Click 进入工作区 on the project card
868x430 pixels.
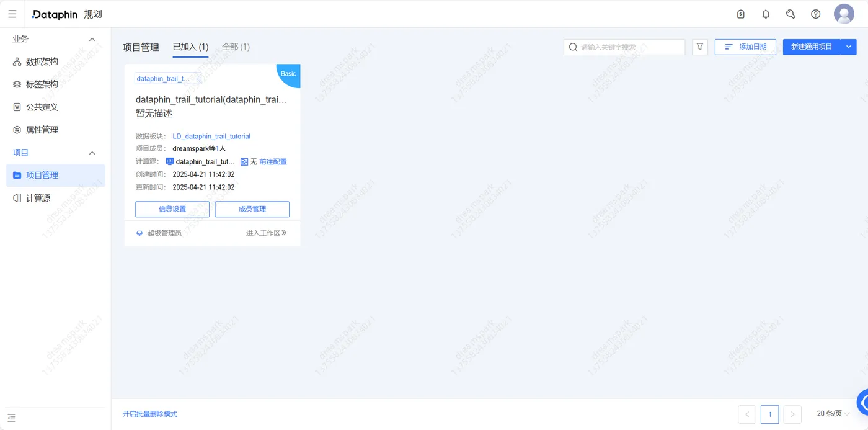click(267, 233)
